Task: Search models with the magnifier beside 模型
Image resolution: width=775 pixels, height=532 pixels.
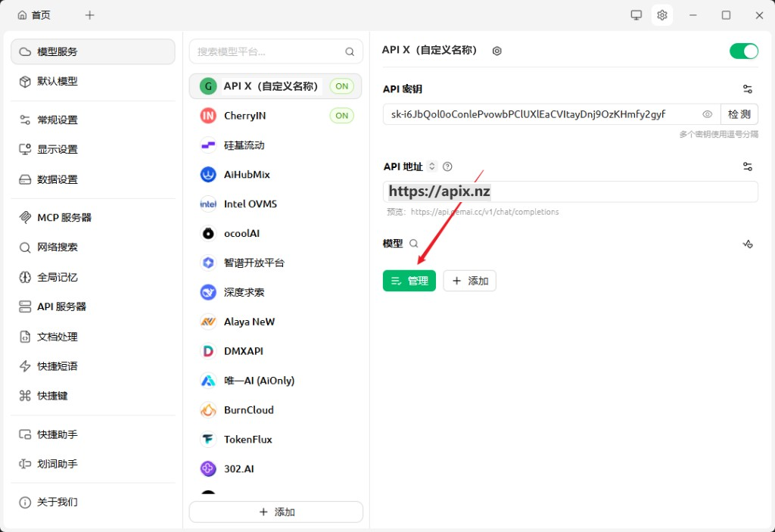Action: (414, 243)
